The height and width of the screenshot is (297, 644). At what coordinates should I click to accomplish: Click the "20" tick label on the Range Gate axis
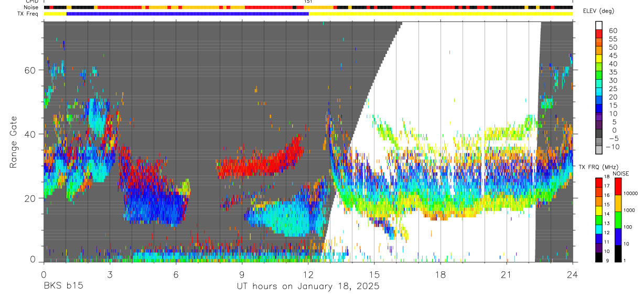coord(30,198)
